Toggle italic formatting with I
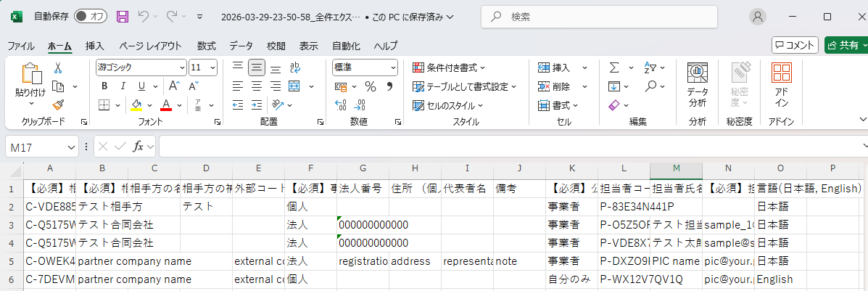 pos(120,86)
